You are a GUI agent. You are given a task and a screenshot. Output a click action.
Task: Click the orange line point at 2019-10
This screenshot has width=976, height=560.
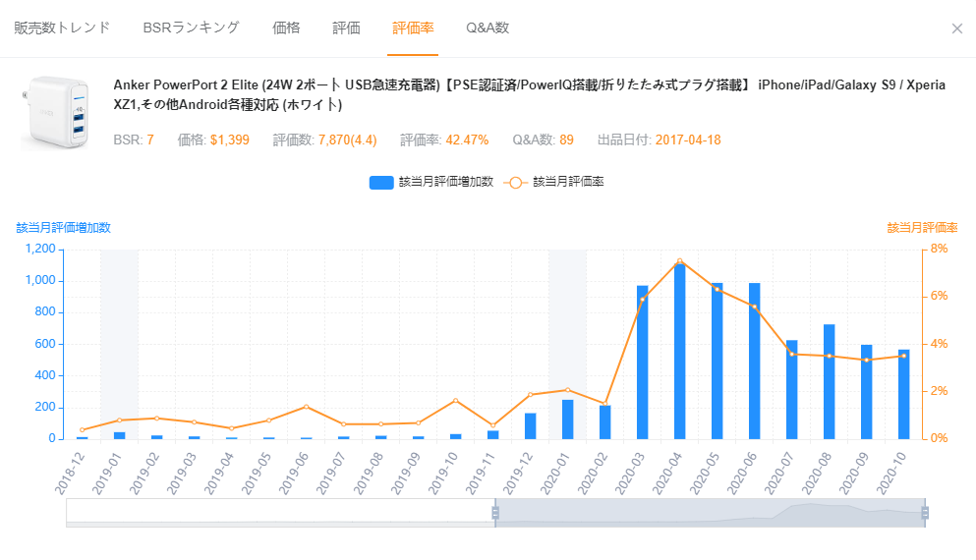(456, 401)
